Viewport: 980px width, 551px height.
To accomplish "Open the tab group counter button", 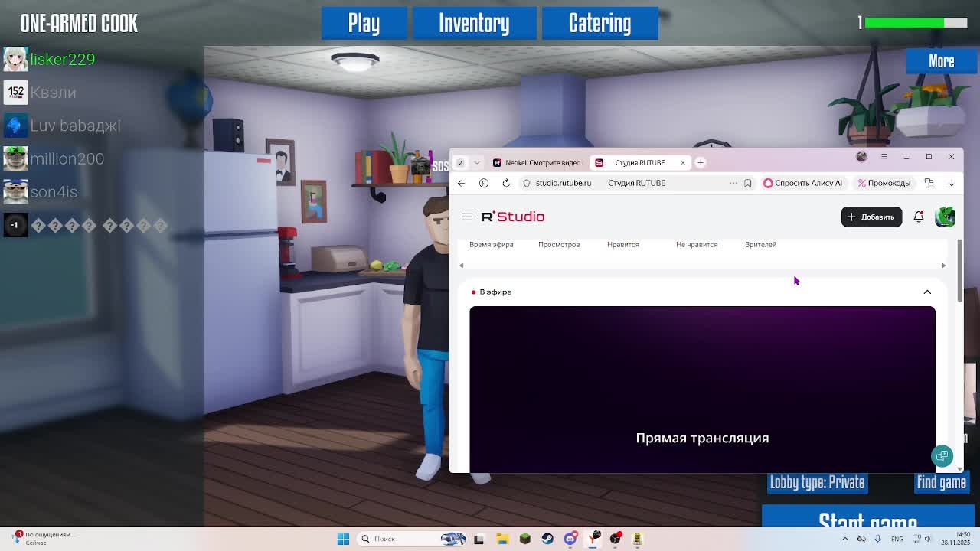I will coord(460,162).
